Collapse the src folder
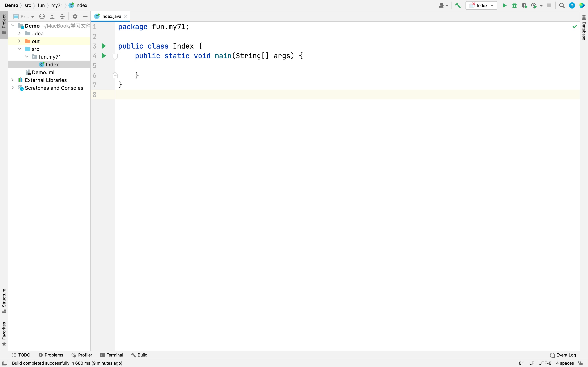The image size is (588, 367). tap(20, 49)
